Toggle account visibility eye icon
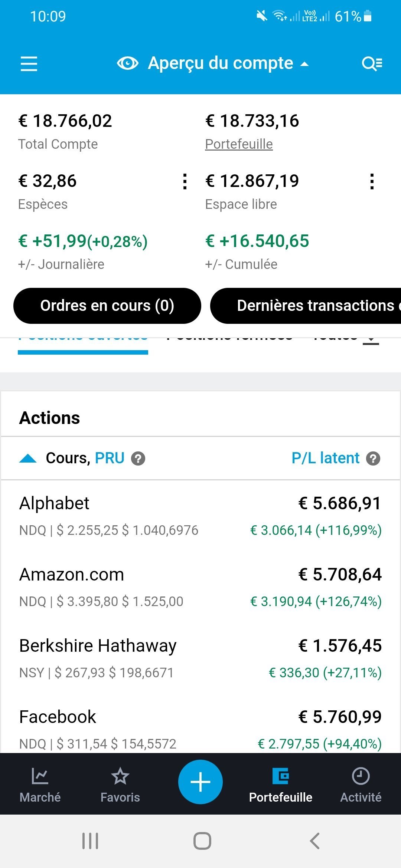The height and width of the screenshot is (868, 401). [128, 63]
